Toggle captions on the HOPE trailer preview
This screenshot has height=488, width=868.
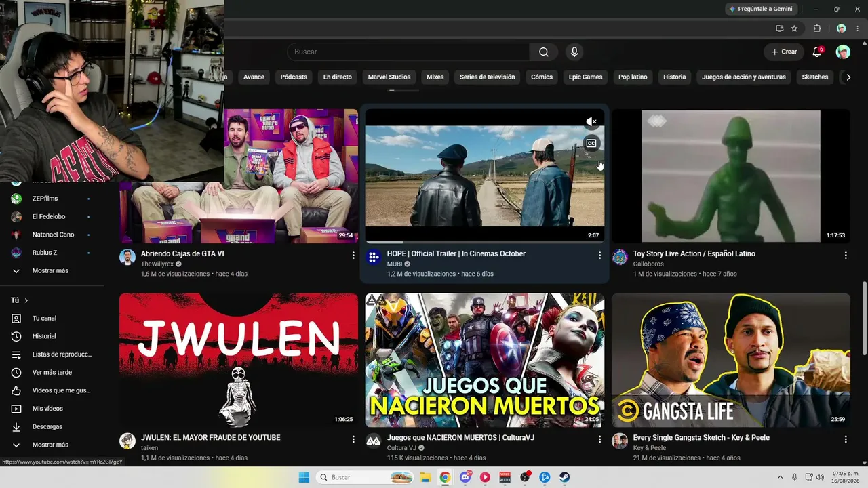tap(591, 143)
